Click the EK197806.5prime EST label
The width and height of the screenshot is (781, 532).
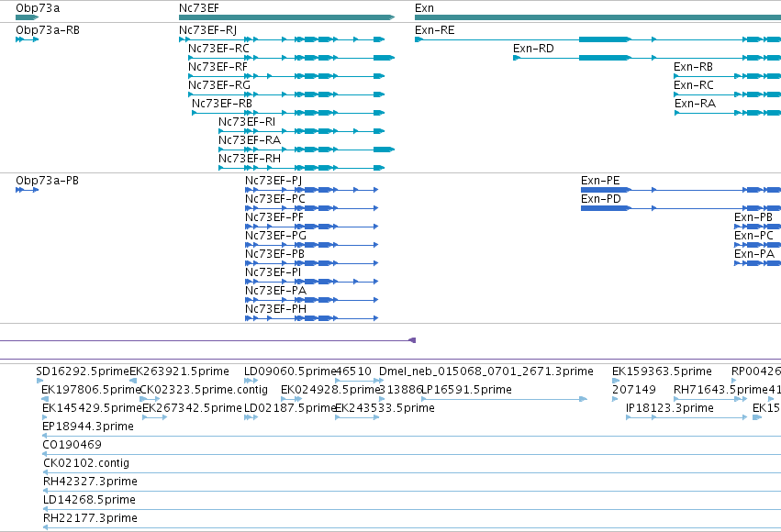coord(91,390)
